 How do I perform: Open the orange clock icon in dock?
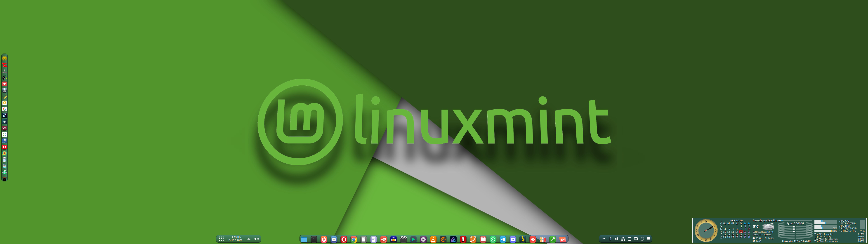point(443,239)
